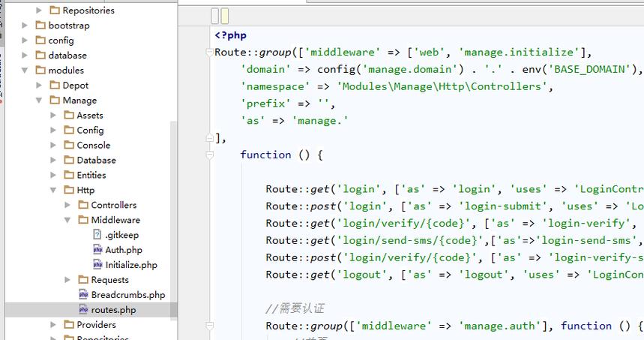
Task: Select the Depot folder icon
Action: click(55, 85)
